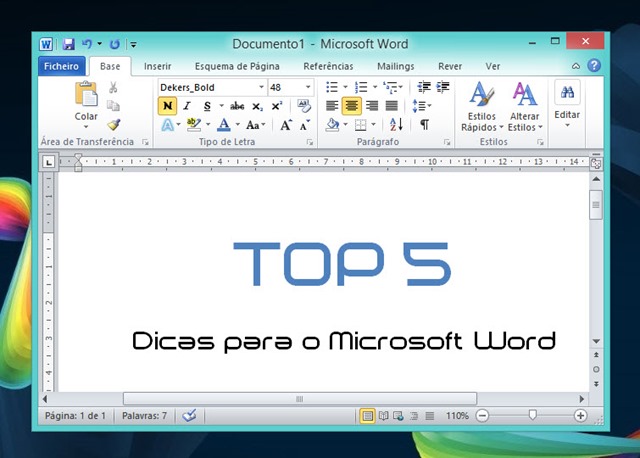This screenshot has width=640, height=458.
Task: Open text effects glowing A icon
Action: click(x=167, y=125)
